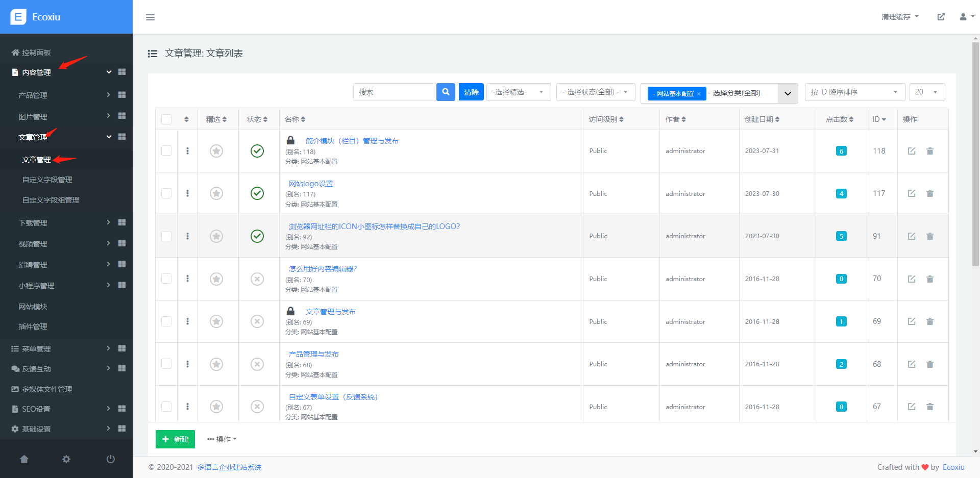Open the 按 ID 降序排序 sort dropdown
This screenshot has height=478, width=980.
(854, 92)
